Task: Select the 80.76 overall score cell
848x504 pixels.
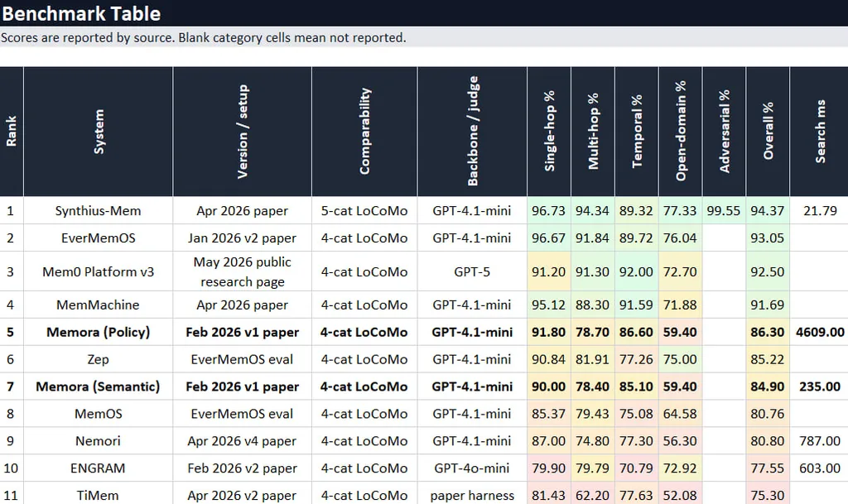Action: click(x=768, y=414)
